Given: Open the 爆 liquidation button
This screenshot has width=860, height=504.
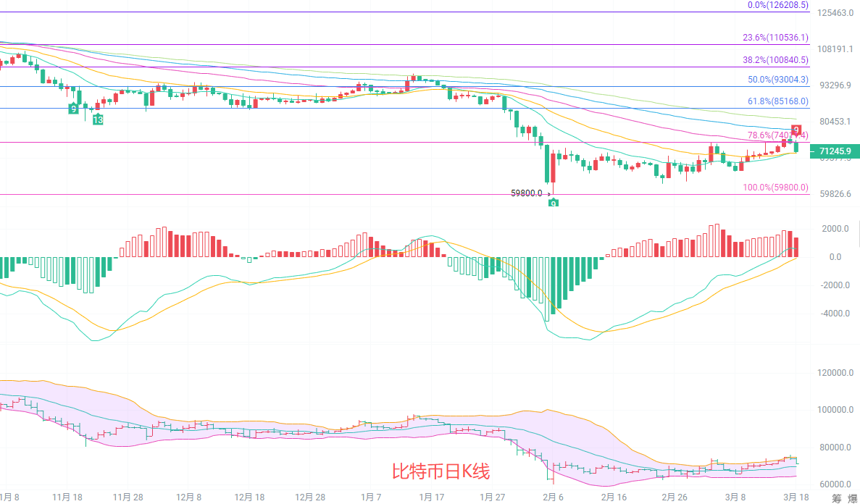Looking at the screenshot, I should (x=852, y=498).
